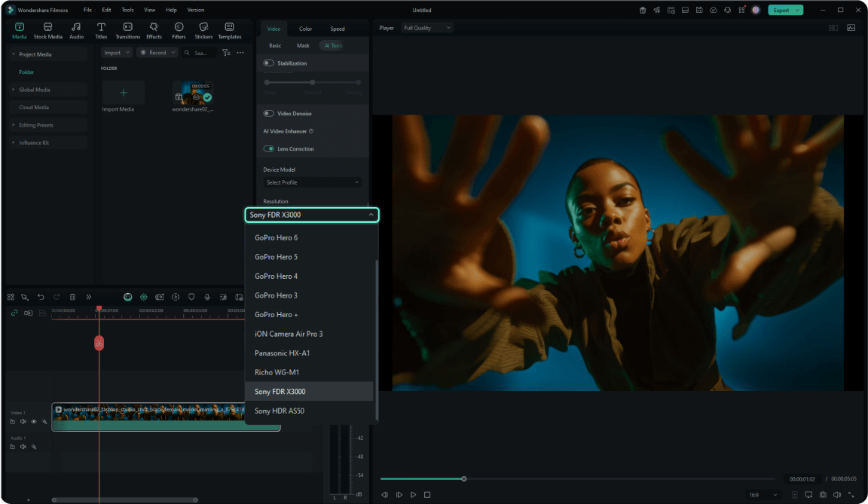Toggle the Stabilization switch
868x504 pixels.
tap(268, 63)
